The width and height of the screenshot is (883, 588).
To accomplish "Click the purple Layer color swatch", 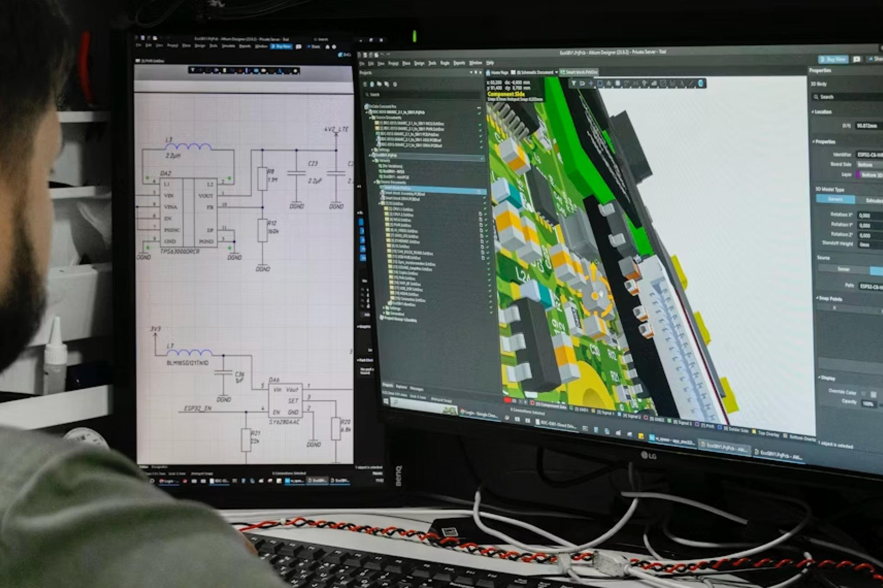I will [x=858, y=174].
